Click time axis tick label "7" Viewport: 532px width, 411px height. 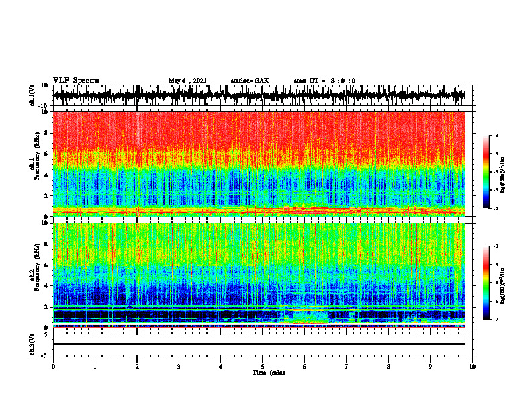click(347, 367)
